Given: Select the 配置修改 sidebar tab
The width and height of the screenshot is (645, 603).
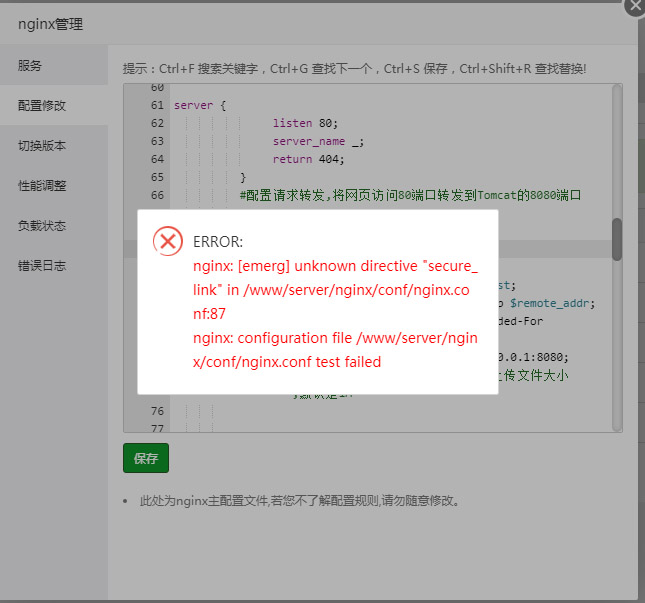Looking at the screenshot, I should tap(42, 106).
